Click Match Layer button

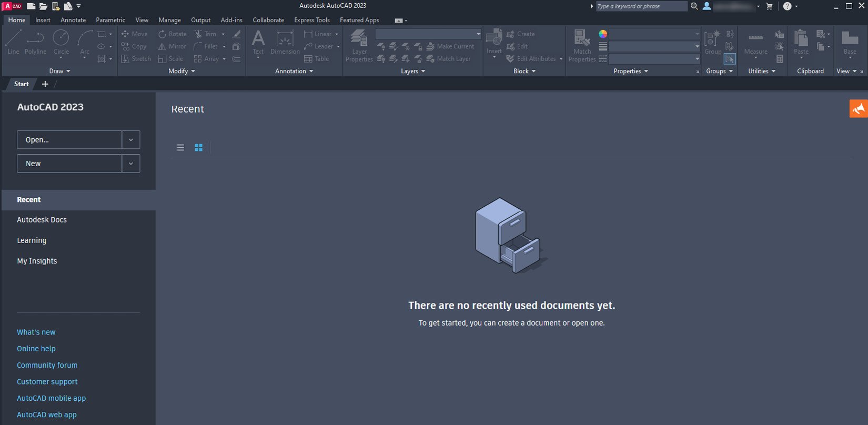pyautogui.click(x=449, y=59)
